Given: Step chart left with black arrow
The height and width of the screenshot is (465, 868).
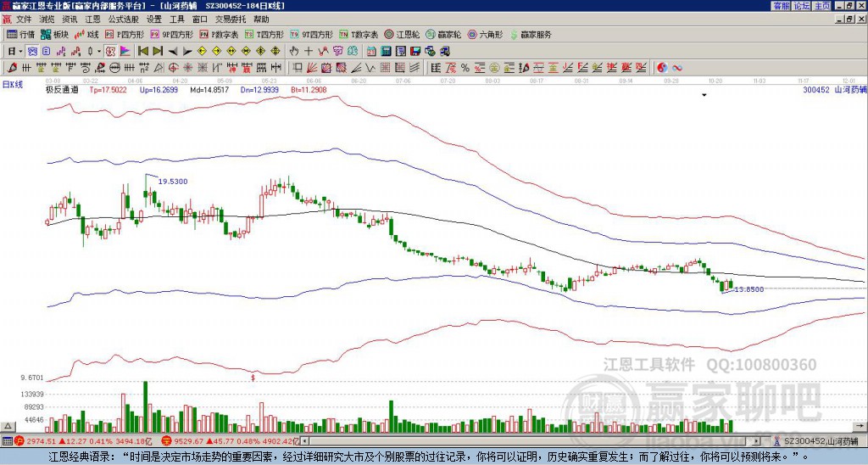Looking at the screenshot, I should point(172,52).
